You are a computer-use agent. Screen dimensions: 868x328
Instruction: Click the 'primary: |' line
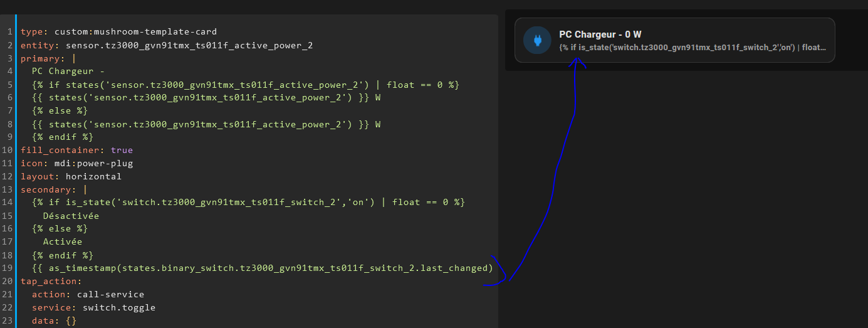point(48,58)
